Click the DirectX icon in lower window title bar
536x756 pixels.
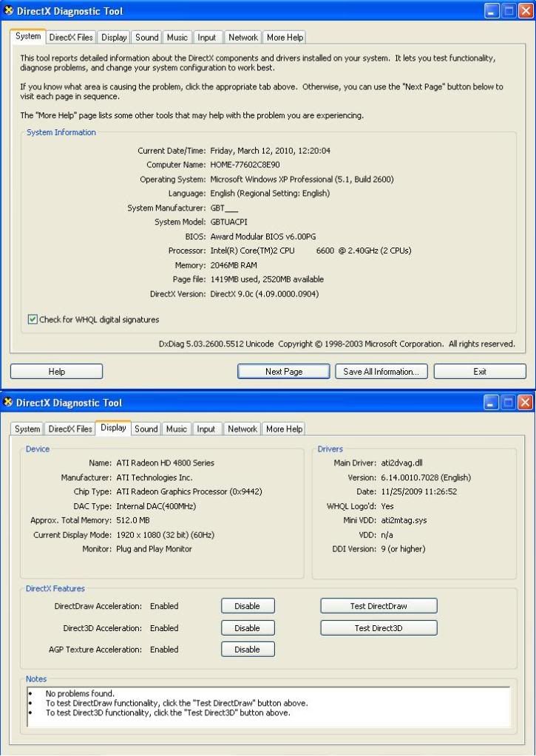(9, 403)
